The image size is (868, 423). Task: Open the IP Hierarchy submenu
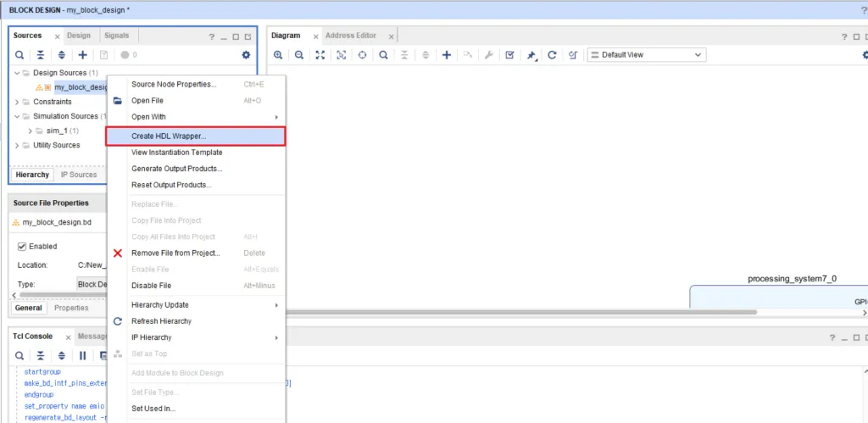coord(196,337)
